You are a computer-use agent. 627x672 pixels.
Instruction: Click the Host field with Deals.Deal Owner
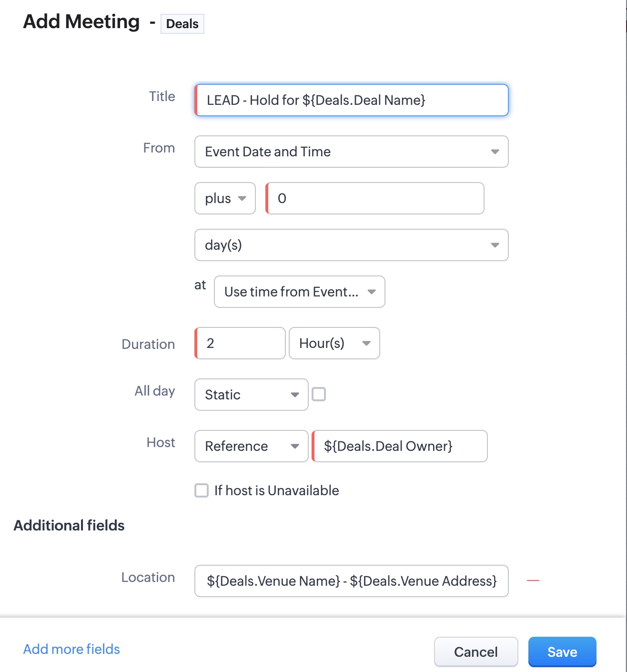tap(399, 446)
